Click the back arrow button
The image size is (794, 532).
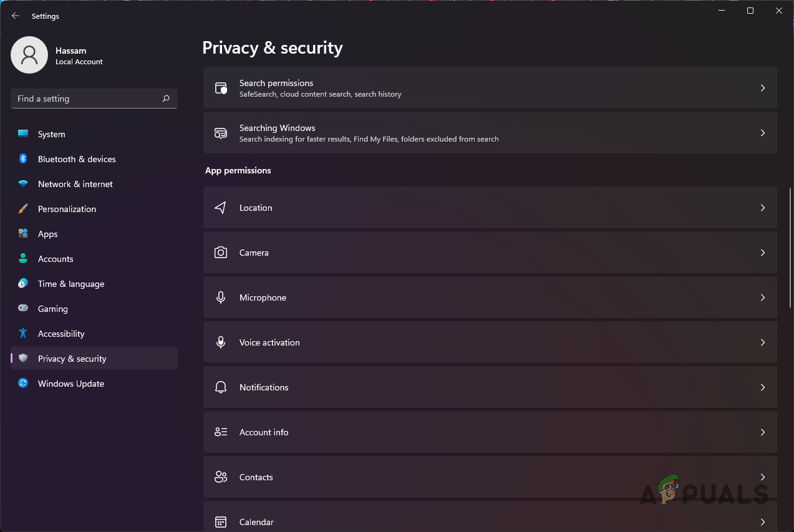click(x=16, y=16)
